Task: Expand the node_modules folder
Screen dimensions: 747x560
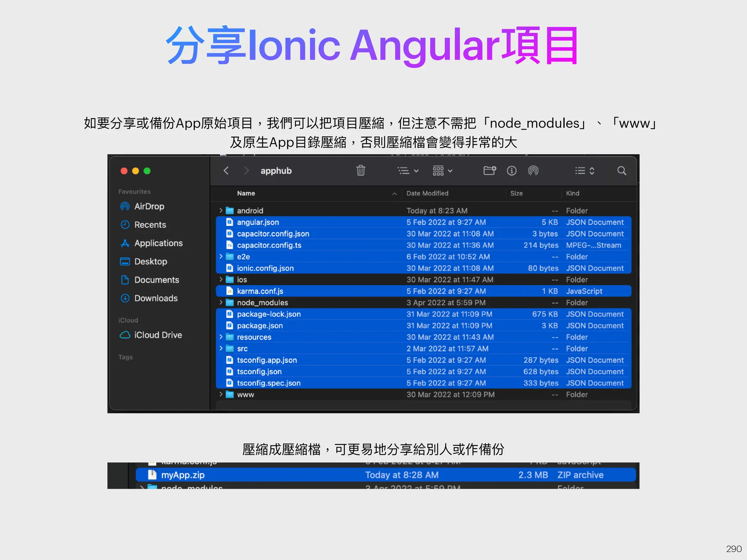Action: click(x=221, y=302)
